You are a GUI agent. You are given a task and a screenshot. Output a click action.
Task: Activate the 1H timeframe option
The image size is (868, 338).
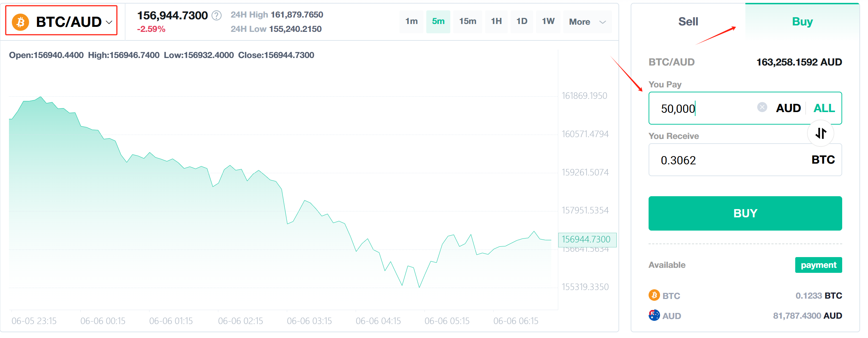click(496, 21)
